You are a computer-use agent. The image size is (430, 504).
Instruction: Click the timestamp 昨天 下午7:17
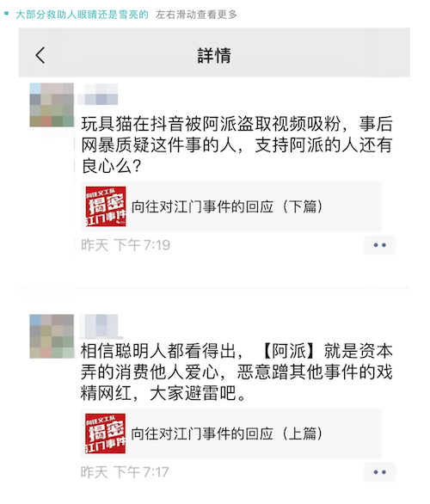point(125,472)
